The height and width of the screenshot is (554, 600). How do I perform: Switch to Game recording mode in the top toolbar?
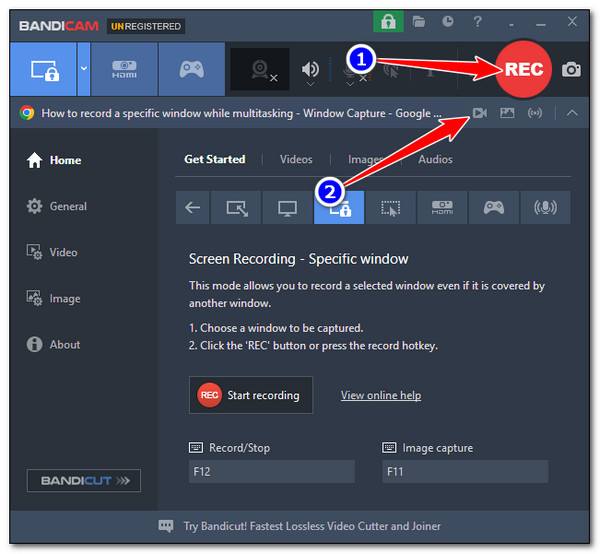coord(192,69)
